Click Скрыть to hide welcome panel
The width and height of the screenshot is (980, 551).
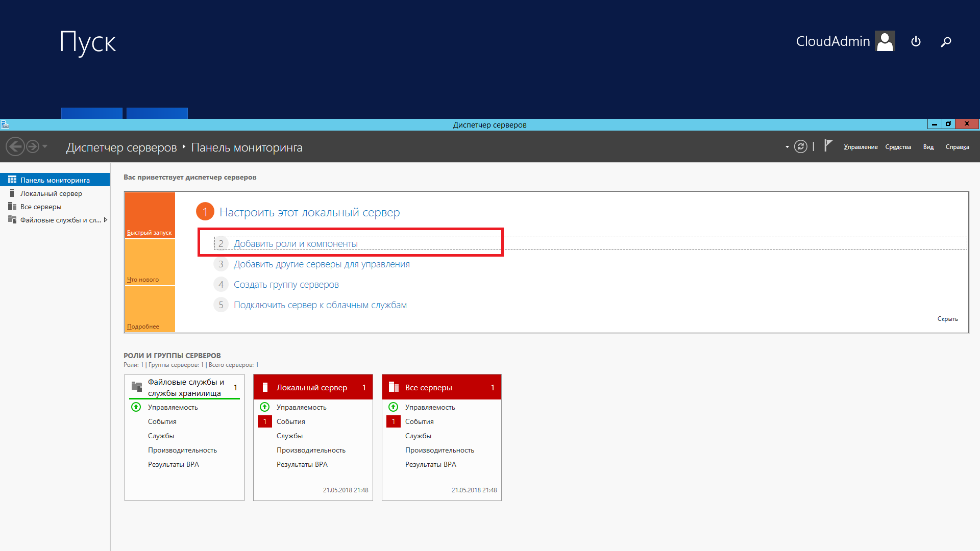947,319
